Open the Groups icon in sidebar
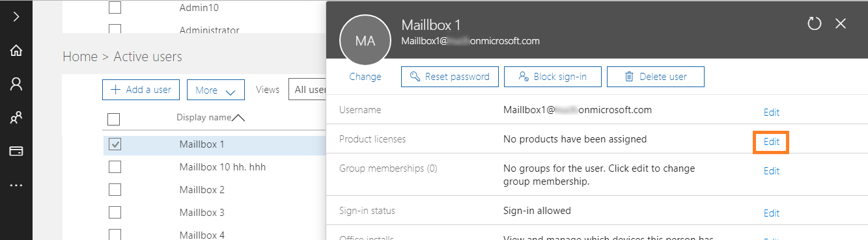 pyautogui.click(x=16, y=118)
